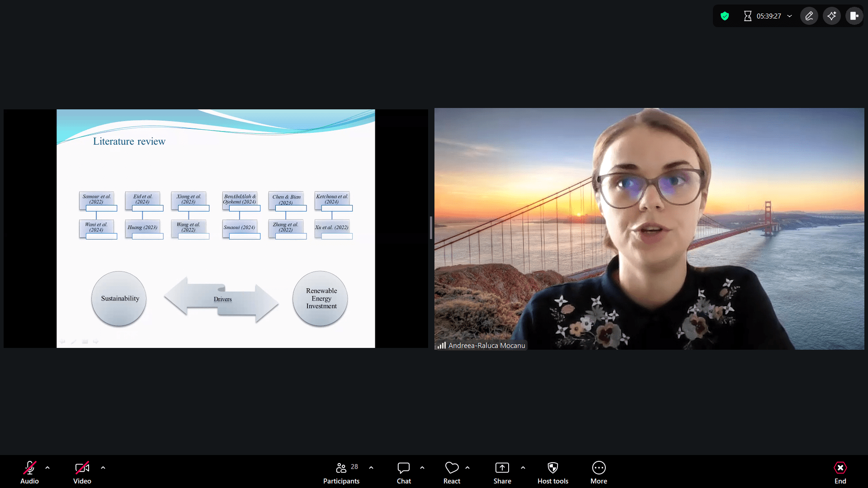The width and height of the screenshot is (868, 488).
Task: Unmute the microphone Audio button
Action: tap(29, 472)
